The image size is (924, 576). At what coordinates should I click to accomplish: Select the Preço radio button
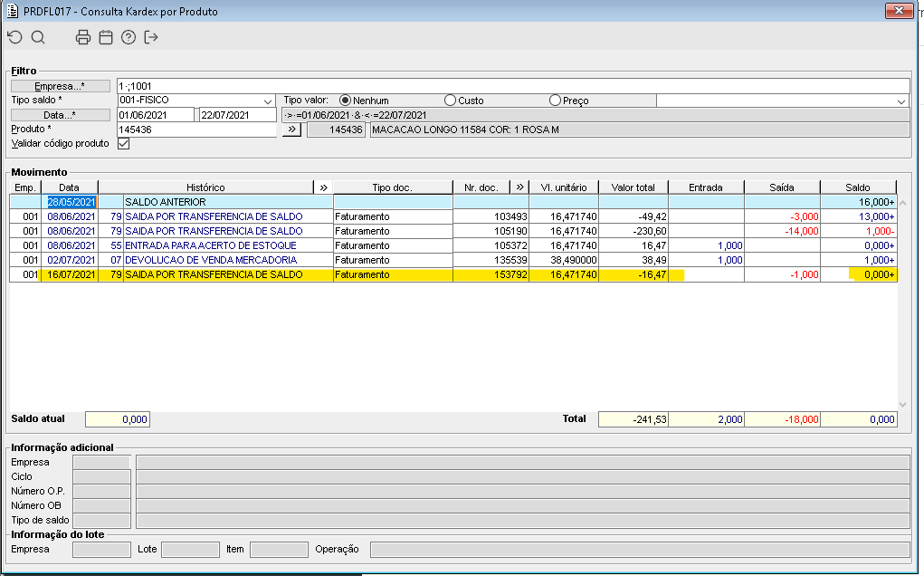point(555,101)
